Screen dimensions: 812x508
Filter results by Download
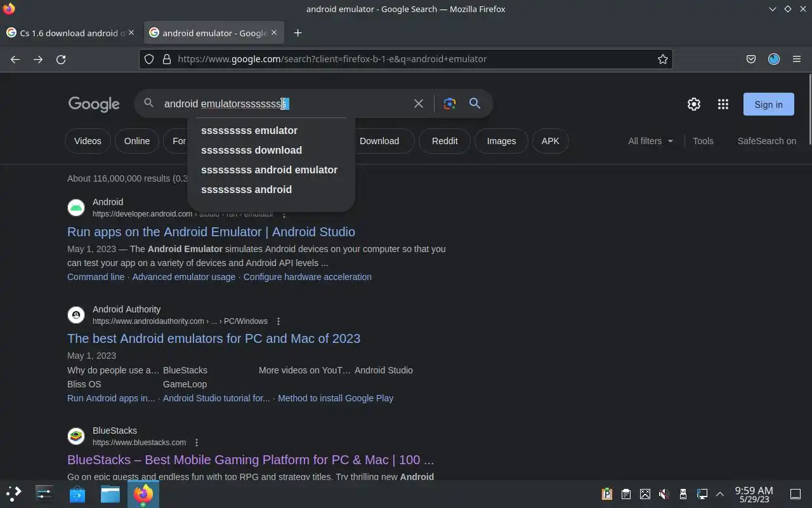coord(379,141)
